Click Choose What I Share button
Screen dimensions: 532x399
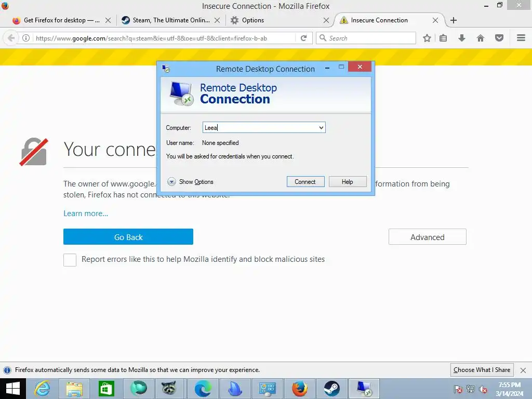tap(482, 370)
